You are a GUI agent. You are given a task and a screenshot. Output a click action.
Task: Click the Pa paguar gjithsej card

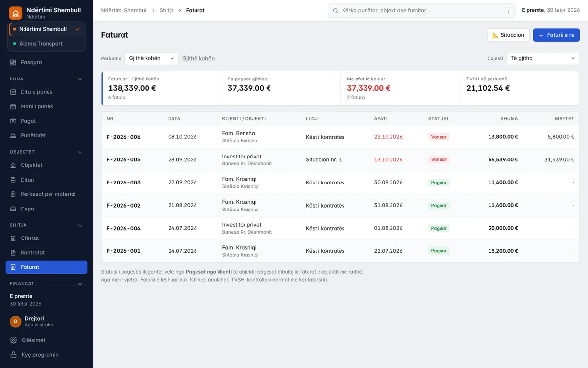[x=280, y=88]
